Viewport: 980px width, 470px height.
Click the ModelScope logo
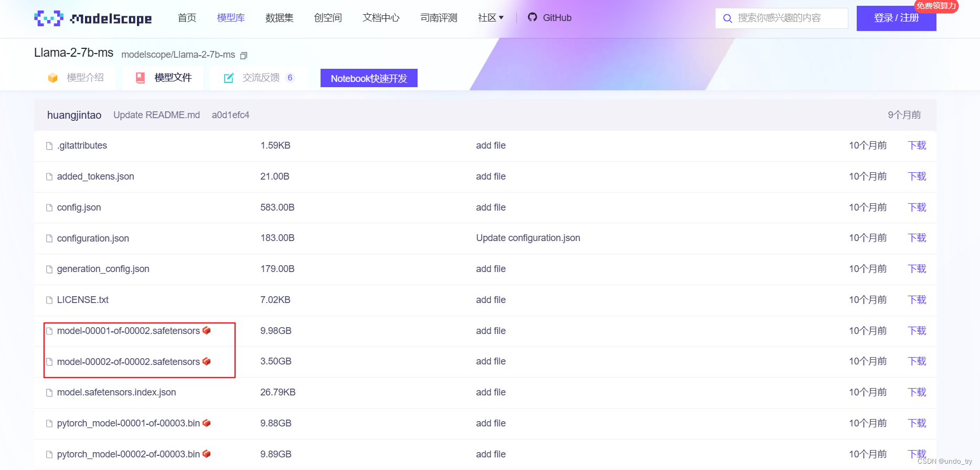pos(93,18)
